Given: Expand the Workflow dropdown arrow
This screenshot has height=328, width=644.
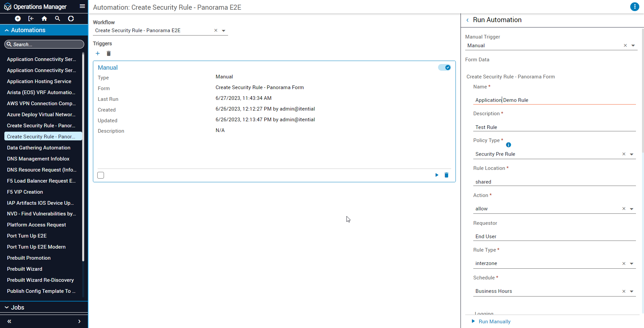Looking at the screenshot, I should (x=224, y=31).
